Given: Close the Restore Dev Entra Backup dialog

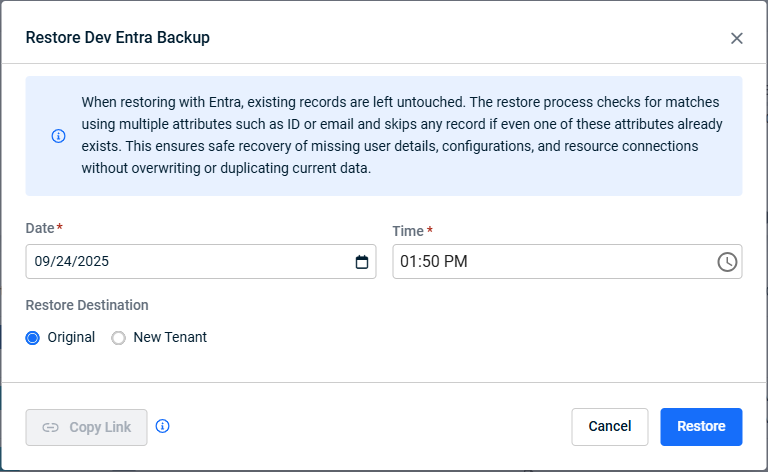Looking at the screenshot, I should click(737, 38).
